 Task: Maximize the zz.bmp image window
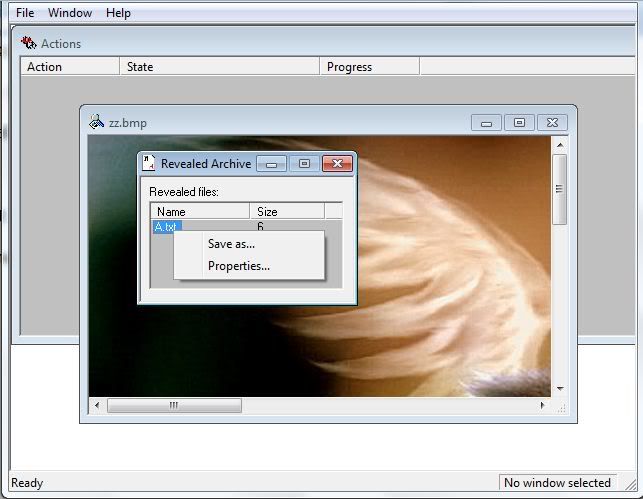tap(519, 123)
